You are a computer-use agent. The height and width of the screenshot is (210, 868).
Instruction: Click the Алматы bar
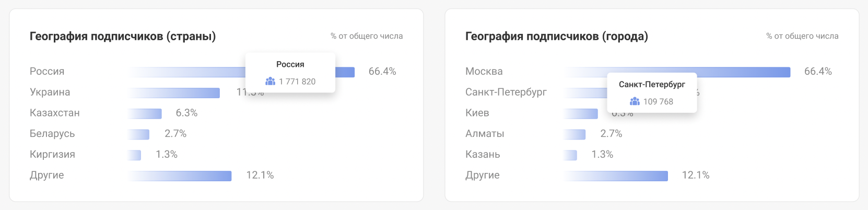(x=574, y=134)
